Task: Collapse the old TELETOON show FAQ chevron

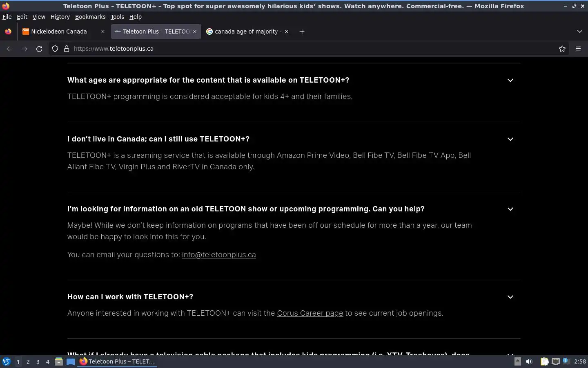Action: 510,209
